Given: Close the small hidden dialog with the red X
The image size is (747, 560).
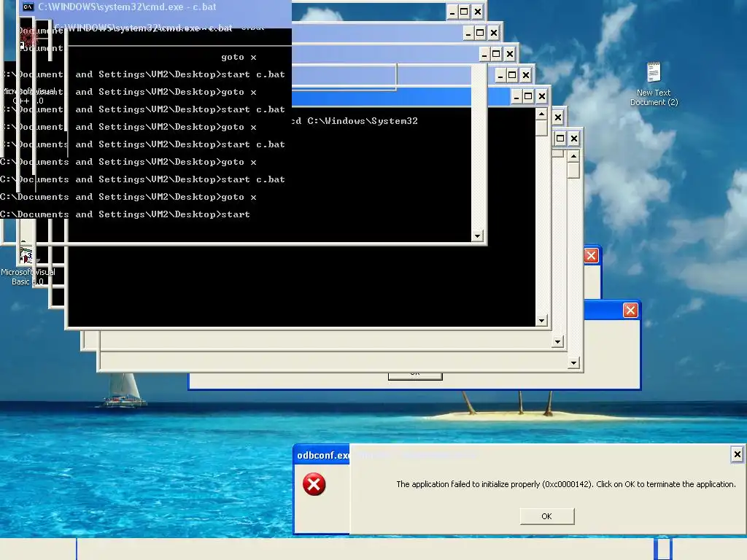Looking at the screenshot, I should point(591,256).
